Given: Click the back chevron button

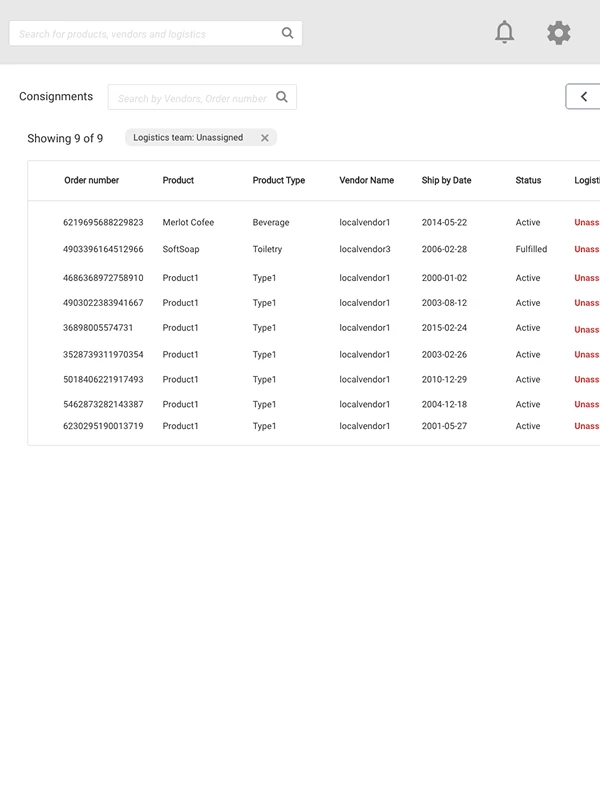Looking at the screenshot, I should [x=583, y=96].
